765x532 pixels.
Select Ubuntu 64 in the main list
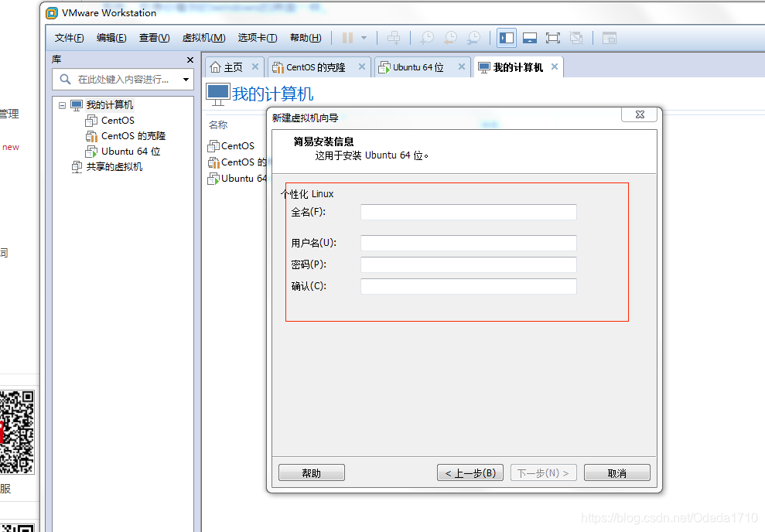click(237, 179)
